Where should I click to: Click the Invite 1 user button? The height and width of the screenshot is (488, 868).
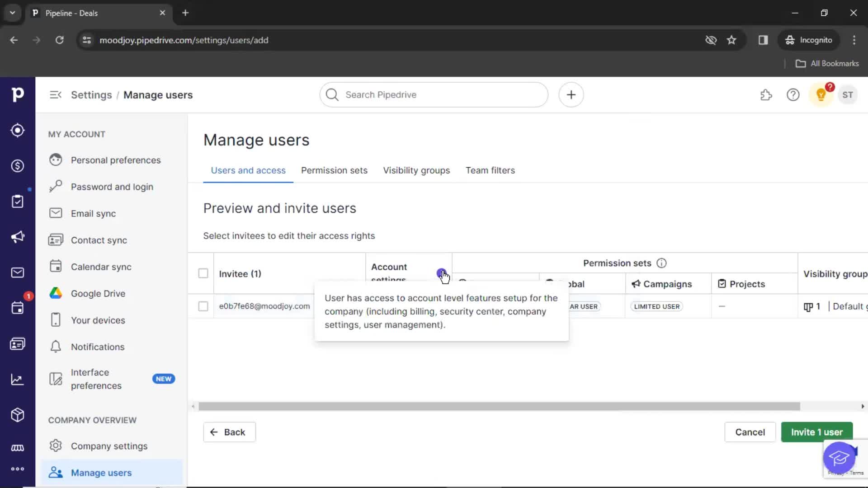[x=817, y=432]
